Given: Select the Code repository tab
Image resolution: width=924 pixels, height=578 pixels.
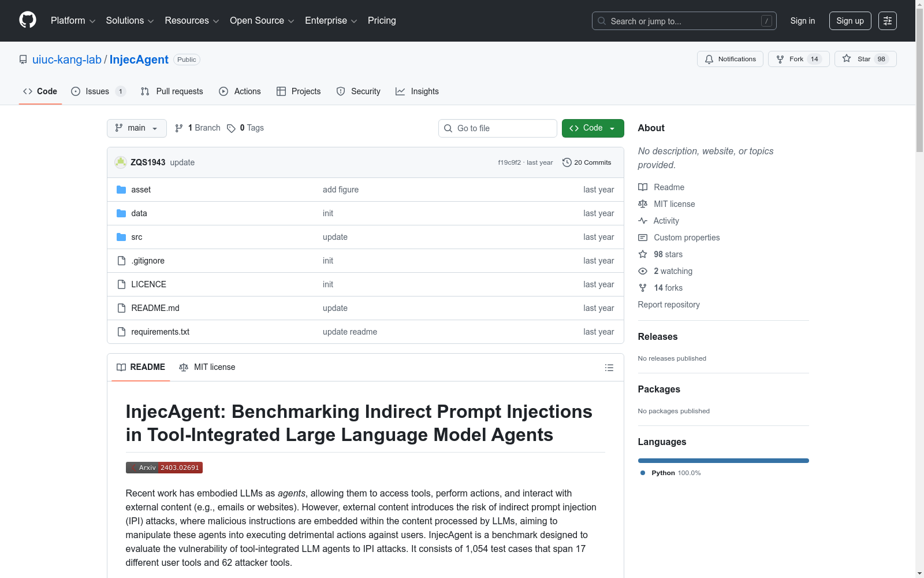Looking at the screenshot, I should click(x=40, y=91).
